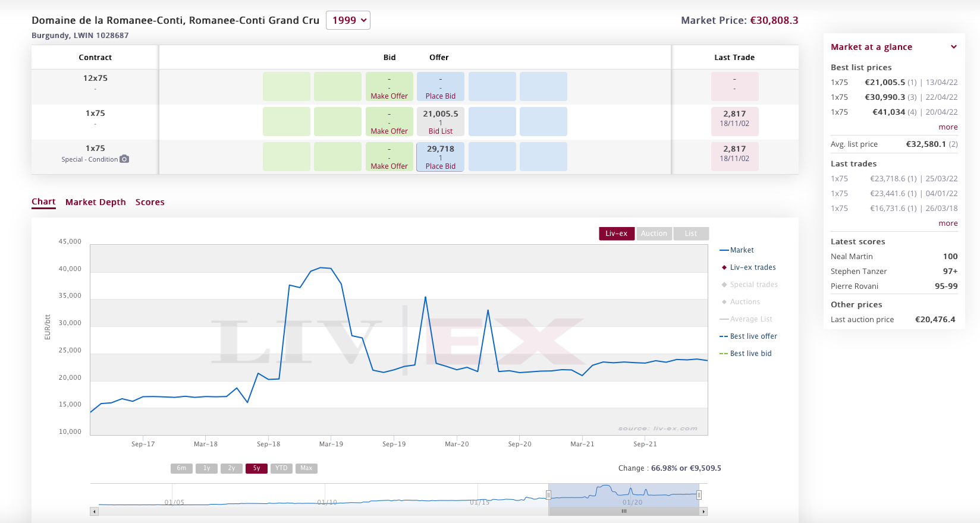Image resolution: width=980 pixels, height=523 pixels.
Task: Open the Market Depth tab
Action: pos(96,202)
